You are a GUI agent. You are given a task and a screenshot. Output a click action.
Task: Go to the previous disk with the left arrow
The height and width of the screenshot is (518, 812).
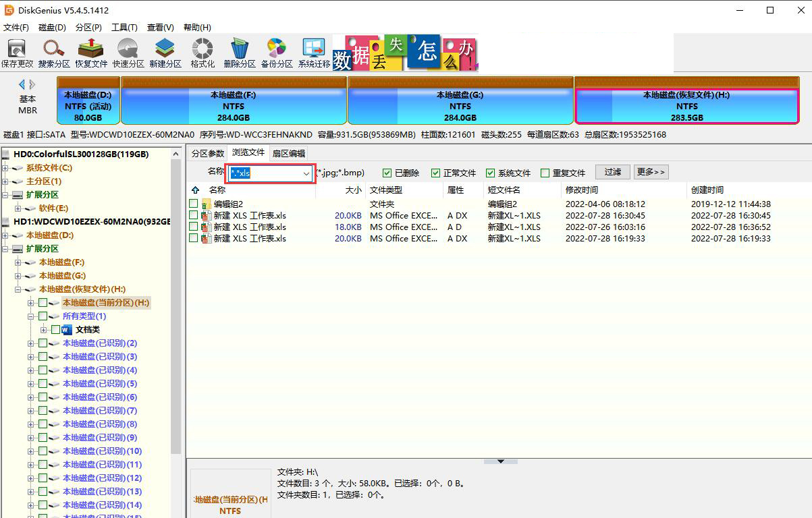pyautogui.click(x=22, y=84)
